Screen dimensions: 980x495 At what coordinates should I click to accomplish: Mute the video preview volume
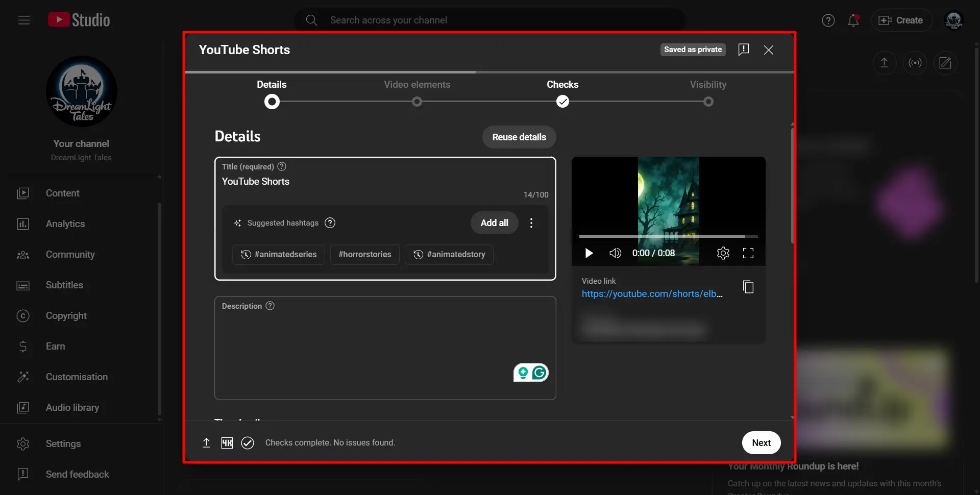click(615, 253)
